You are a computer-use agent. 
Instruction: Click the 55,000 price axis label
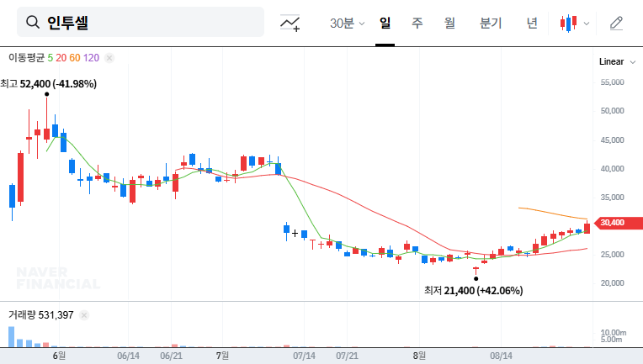(x=612, y=82)
